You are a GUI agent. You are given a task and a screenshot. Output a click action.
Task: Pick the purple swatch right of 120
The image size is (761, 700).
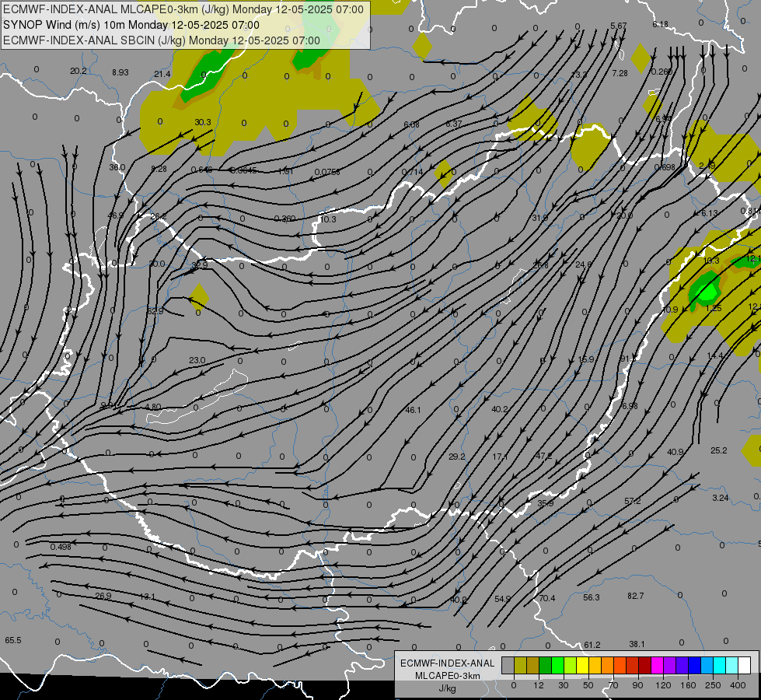670,665
